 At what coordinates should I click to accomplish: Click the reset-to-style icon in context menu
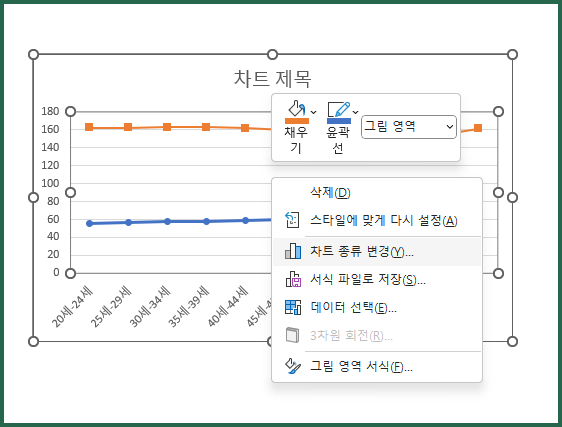tap(292, 220)
